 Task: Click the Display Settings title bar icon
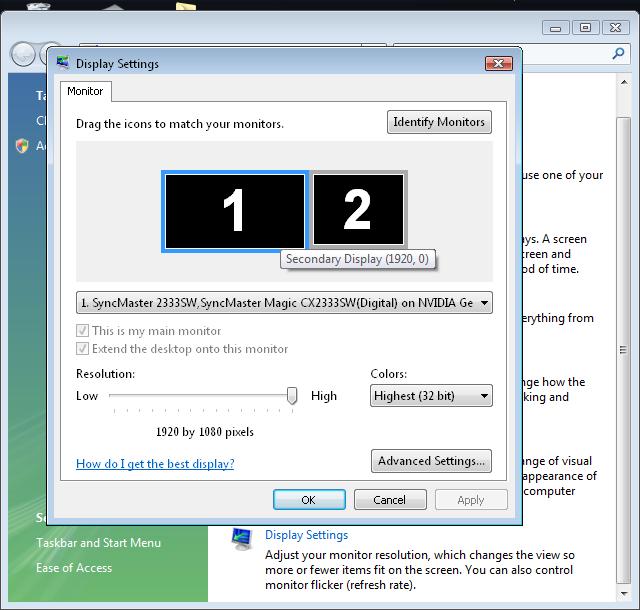[x=63, y=63]
